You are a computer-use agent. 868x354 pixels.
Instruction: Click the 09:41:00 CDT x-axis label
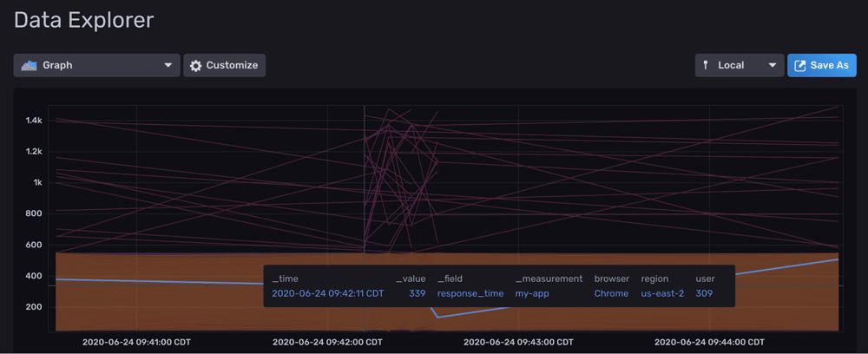[136, 342]
